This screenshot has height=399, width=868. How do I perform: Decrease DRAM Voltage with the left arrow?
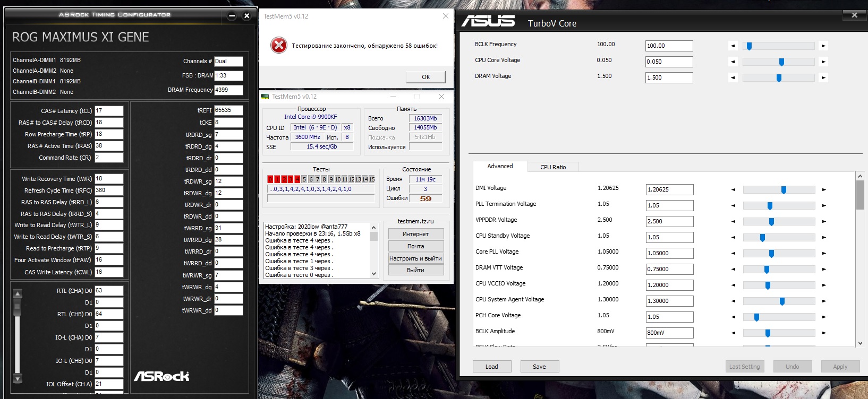click(733, 77)
